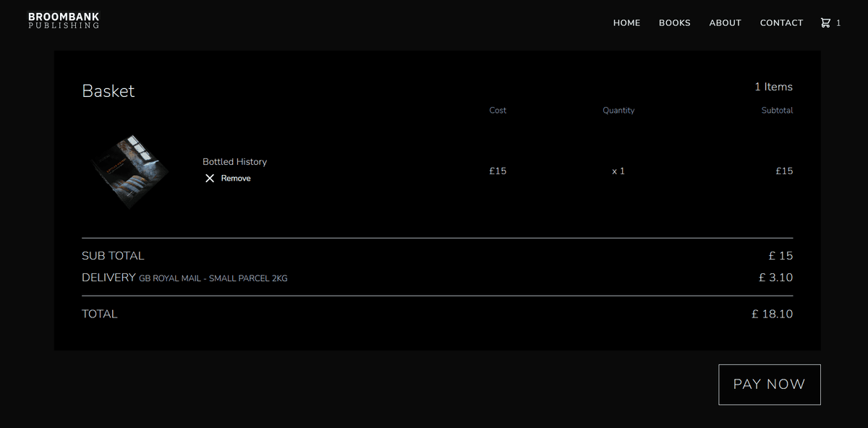
Task: Navigate to the About page
Action: click(x=725, y=23)
